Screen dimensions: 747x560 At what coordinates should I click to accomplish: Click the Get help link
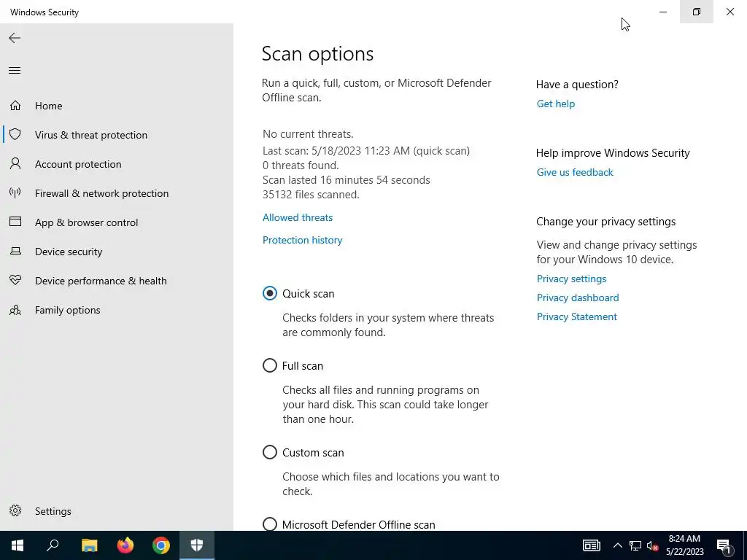pos(555,104)
